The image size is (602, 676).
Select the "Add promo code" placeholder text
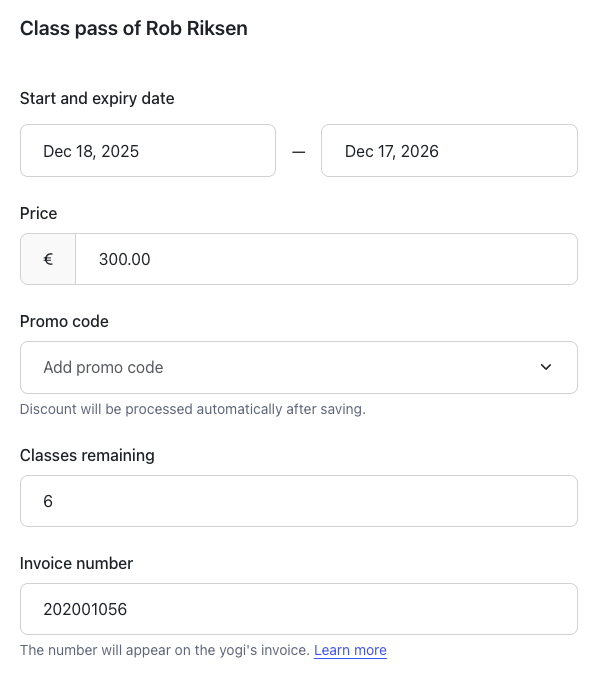pos(103,367)
